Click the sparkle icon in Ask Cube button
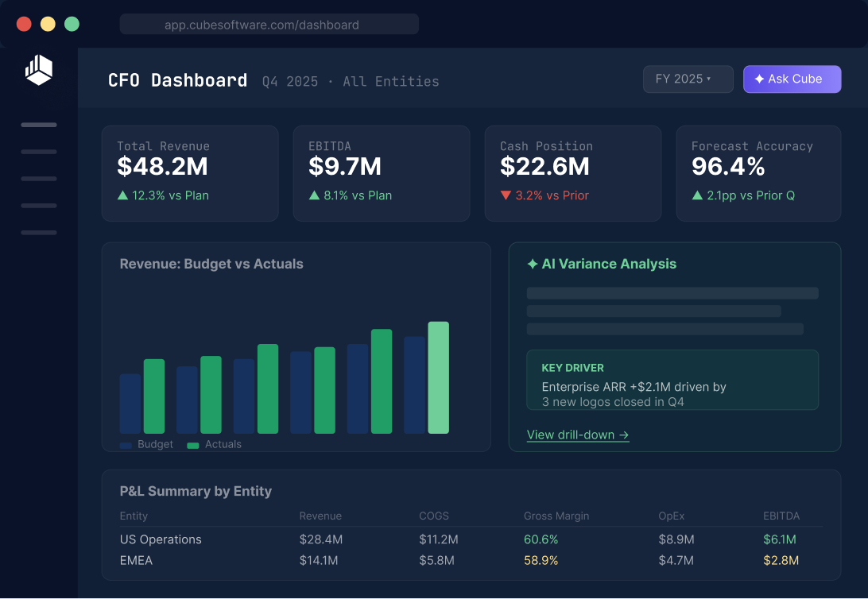Screen dimensions: 868x599 (x=760, y=79)
